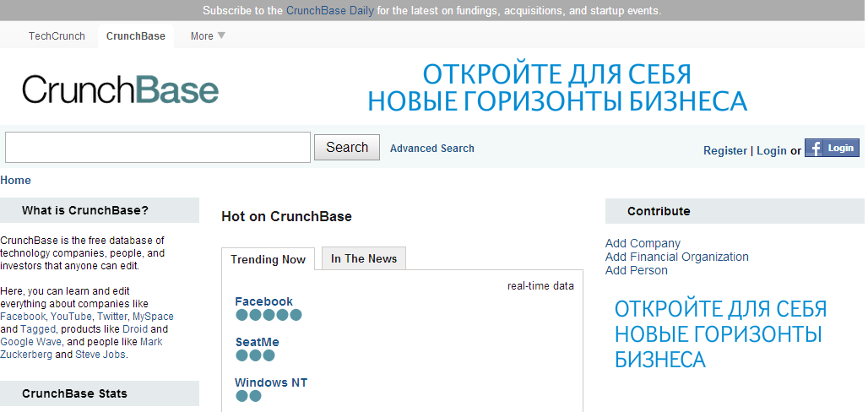
Task: Click the Twitter link
Action: [x=111, y=317]
